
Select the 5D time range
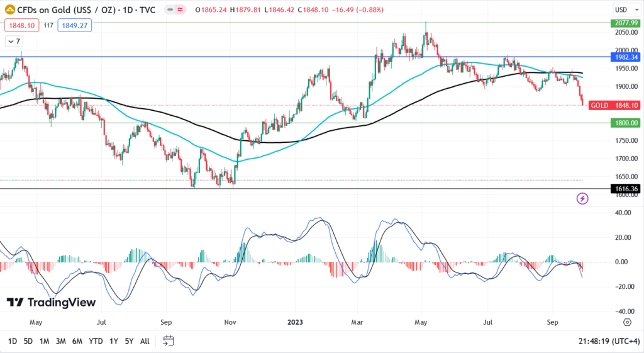[x=28, y=341]
